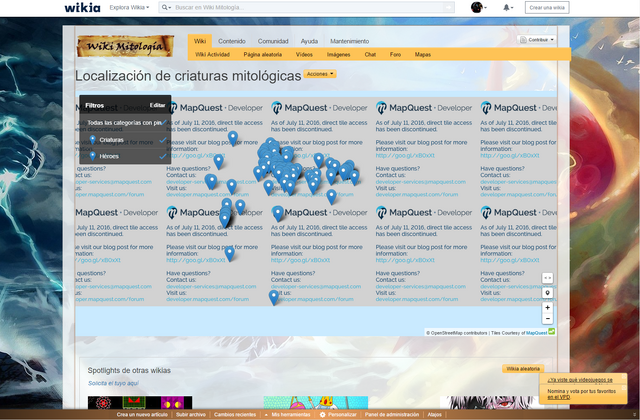Expand the Contribuir dropdown
This screenshot has height=420, width=640.
[537, 40]
